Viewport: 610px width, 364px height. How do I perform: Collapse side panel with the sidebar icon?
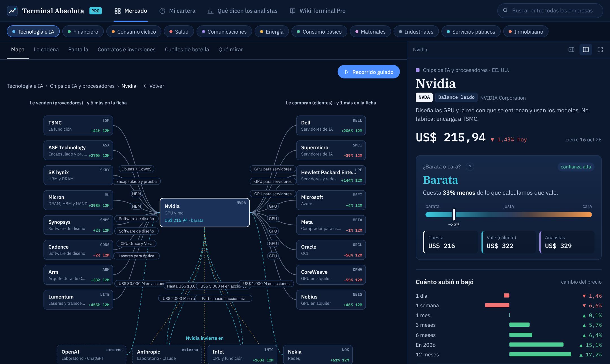click(x=571, y=49)
